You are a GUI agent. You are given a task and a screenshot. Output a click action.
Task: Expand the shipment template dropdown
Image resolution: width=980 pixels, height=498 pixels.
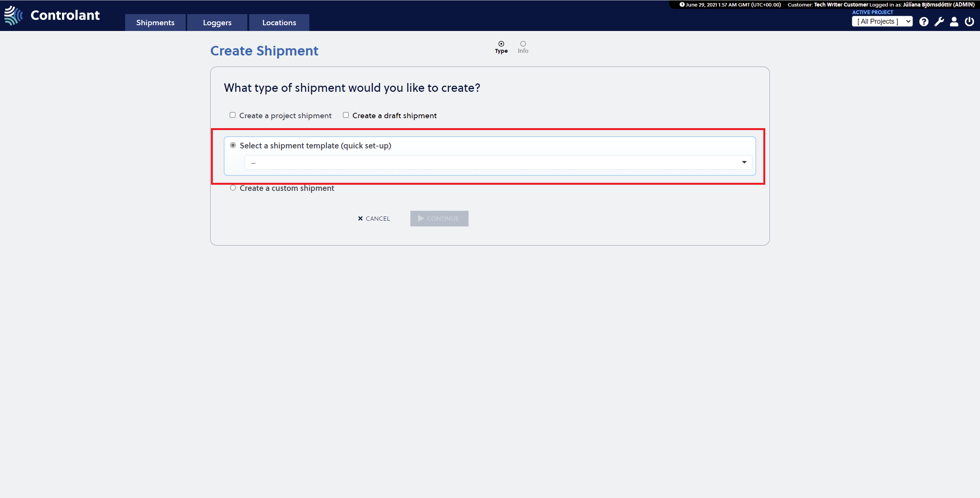coord(498,162)
